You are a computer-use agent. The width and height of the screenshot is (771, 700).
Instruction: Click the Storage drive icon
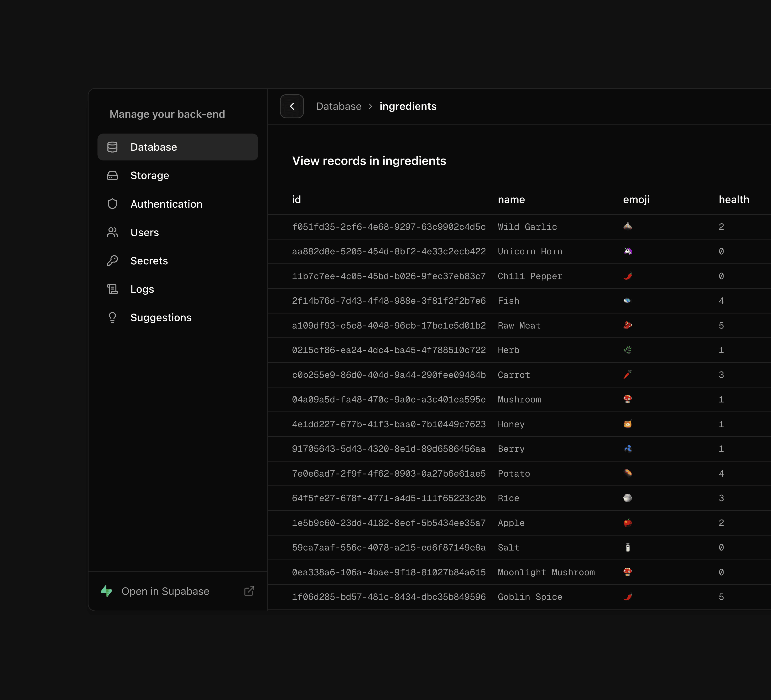pos(112,175)
